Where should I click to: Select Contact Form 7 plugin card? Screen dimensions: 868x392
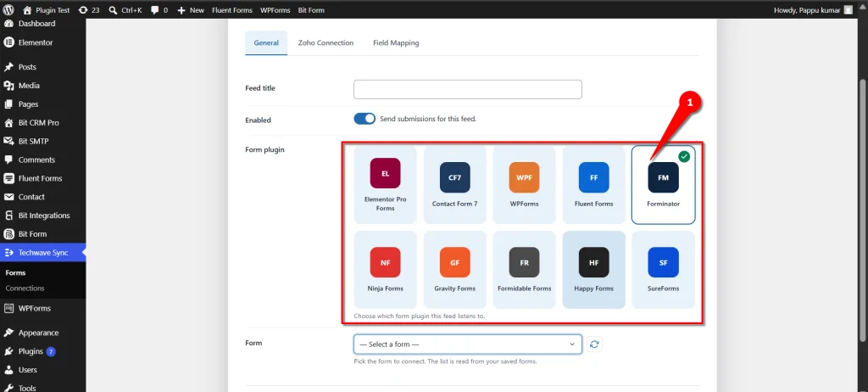click(x=455, y=185)
